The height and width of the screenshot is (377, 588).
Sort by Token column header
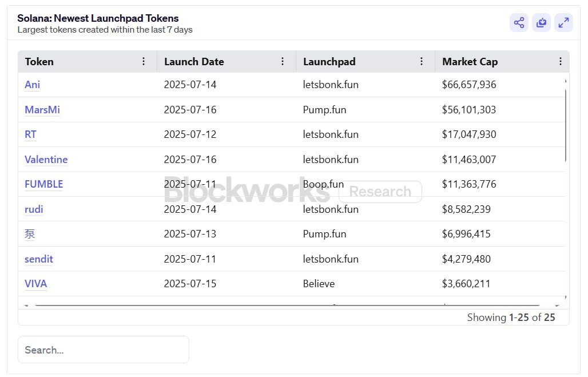(x=39, y=62)
